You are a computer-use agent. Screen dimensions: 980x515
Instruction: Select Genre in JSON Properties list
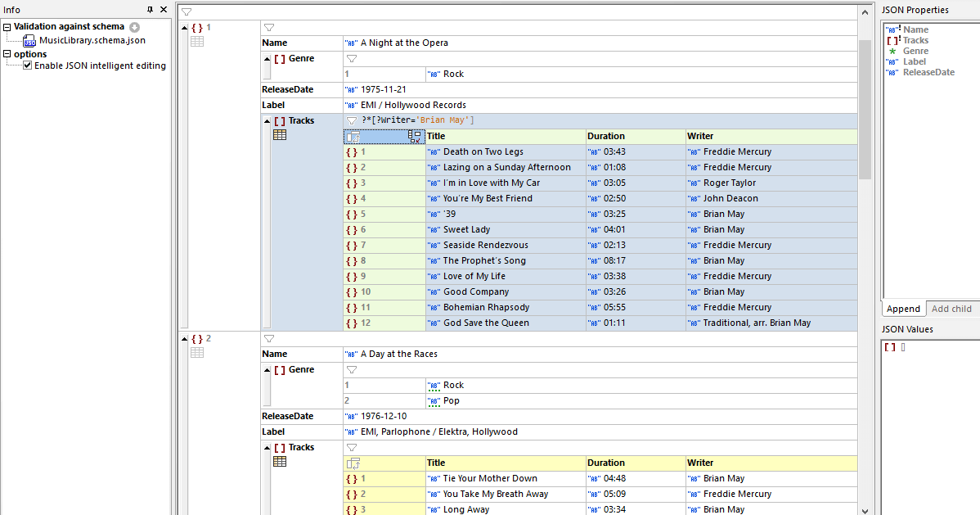tap(915, 51)
